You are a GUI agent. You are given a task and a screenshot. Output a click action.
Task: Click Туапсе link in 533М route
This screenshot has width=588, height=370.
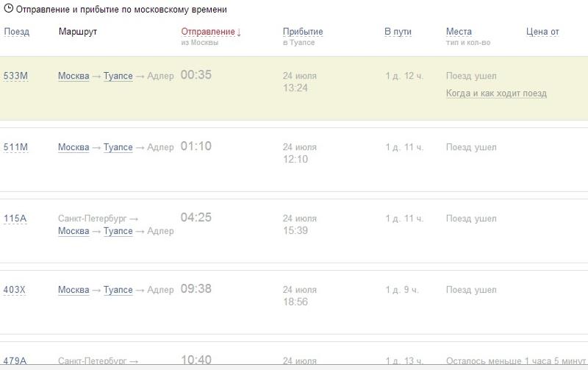118,76
